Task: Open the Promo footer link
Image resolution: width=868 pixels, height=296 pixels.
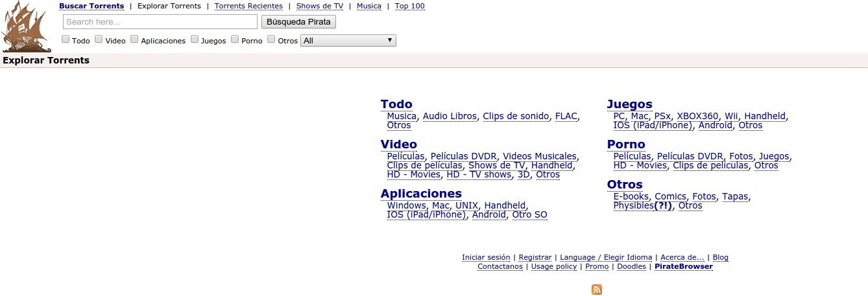Action: point(597,267)
